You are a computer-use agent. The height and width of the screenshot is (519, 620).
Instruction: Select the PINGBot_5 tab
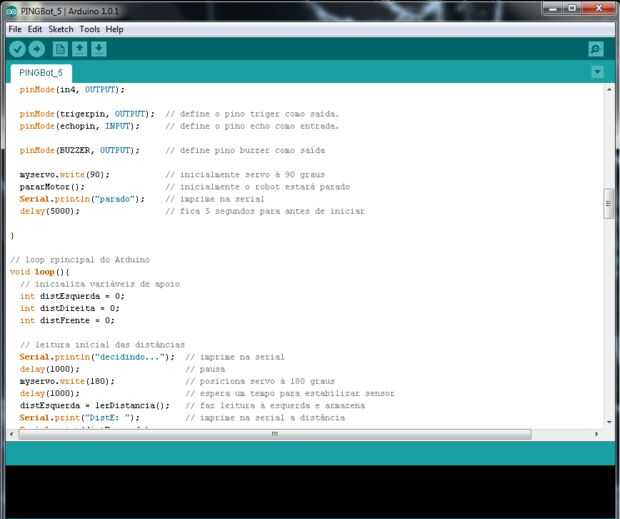point(41,73)
